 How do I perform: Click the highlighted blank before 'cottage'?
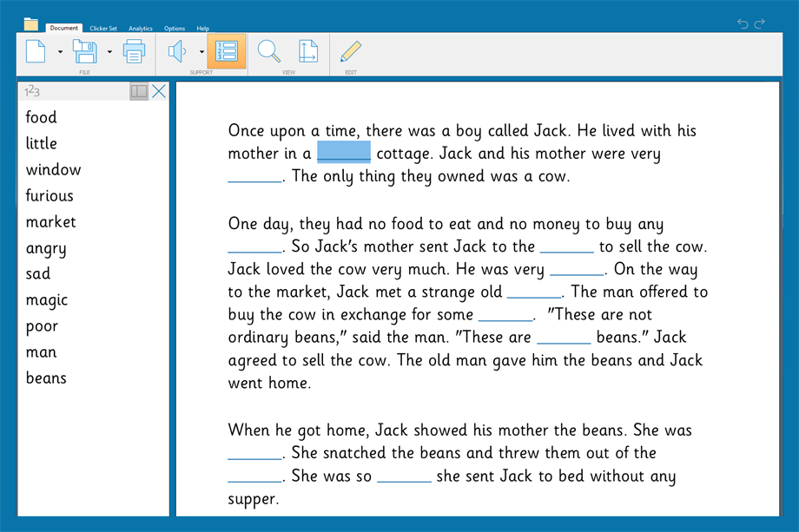click(x=344, y=154)
